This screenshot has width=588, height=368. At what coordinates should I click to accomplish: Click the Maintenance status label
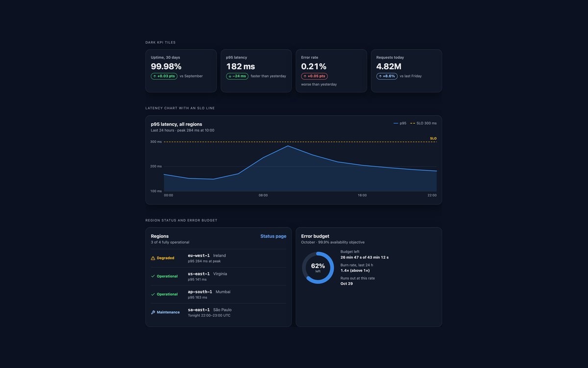click(168, 312)
